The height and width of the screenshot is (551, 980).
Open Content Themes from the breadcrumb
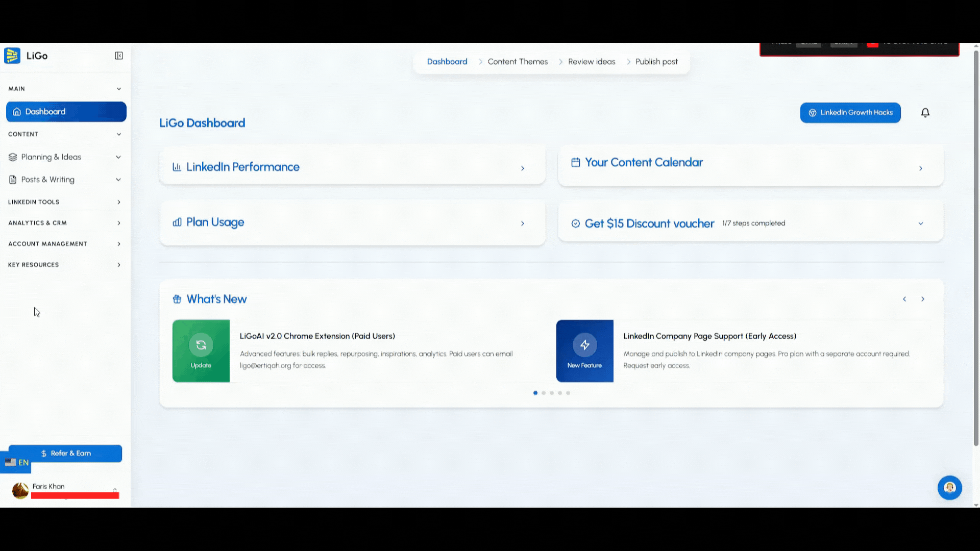click(517, 61)
